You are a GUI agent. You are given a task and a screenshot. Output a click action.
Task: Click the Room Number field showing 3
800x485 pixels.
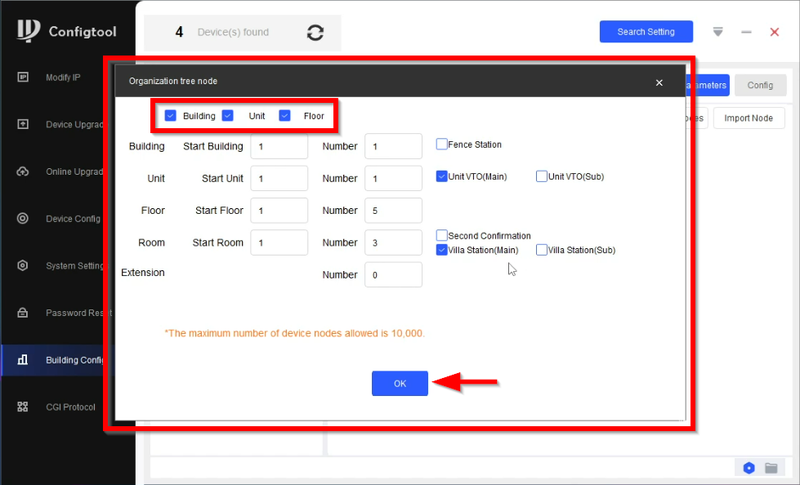coord(393,243)
